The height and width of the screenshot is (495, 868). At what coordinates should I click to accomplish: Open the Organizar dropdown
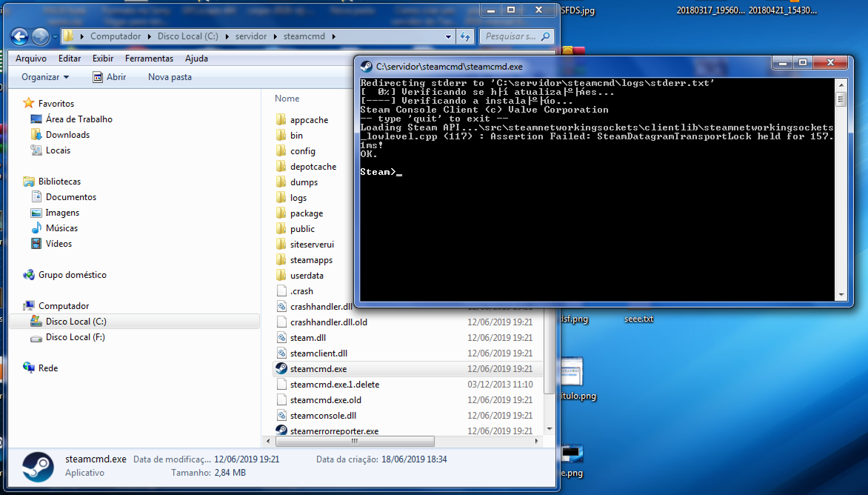tap(45, 77)
